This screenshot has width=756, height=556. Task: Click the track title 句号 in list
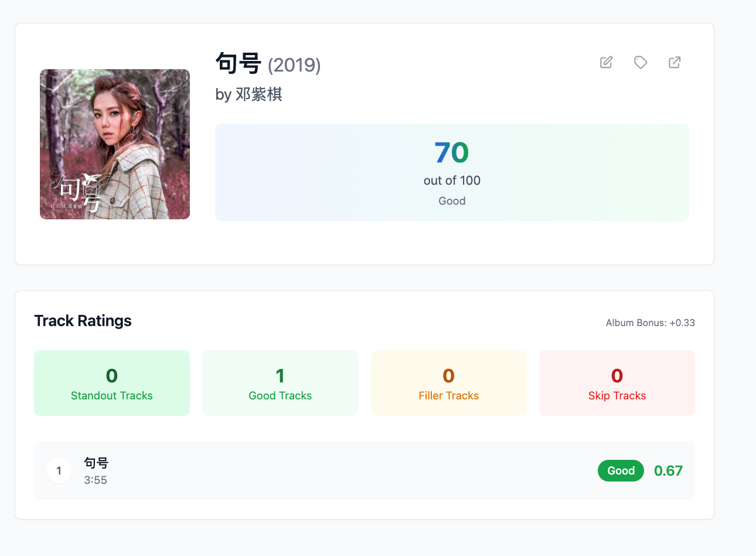(96, 463)
